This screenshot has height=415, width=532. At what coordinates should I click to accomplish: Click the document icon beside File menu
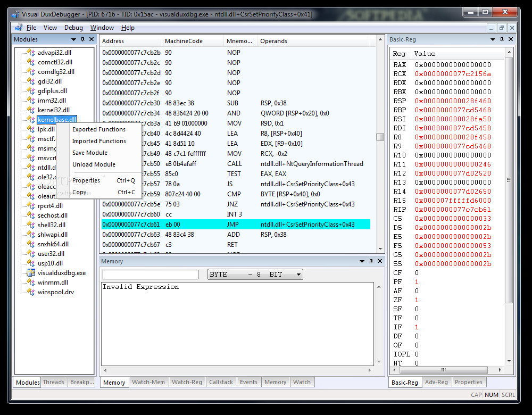19,28
